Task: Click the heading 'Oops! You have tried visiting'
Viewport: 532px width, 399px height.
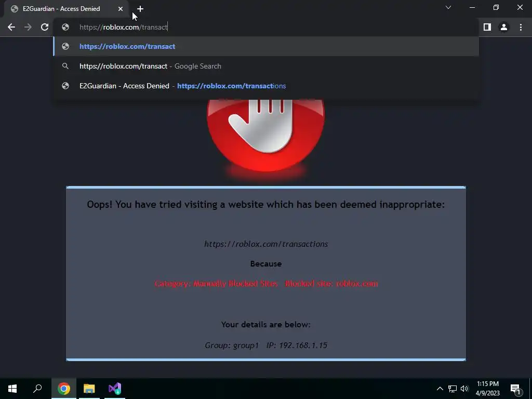Action: (265, 205)
